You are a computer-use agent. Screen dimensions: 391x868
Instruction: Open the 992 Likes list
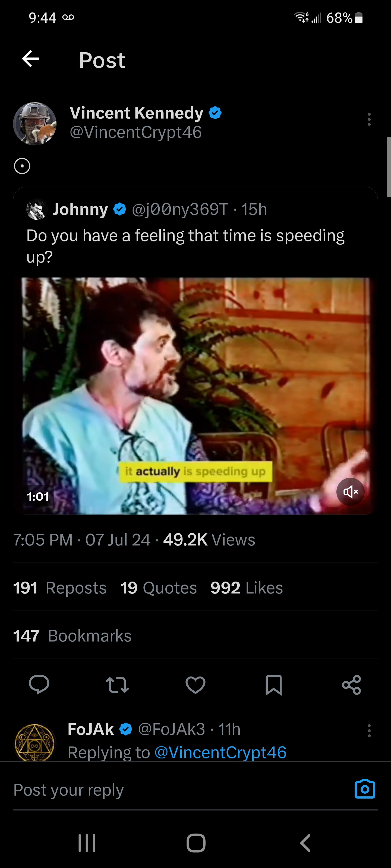[x=247, y=588]
